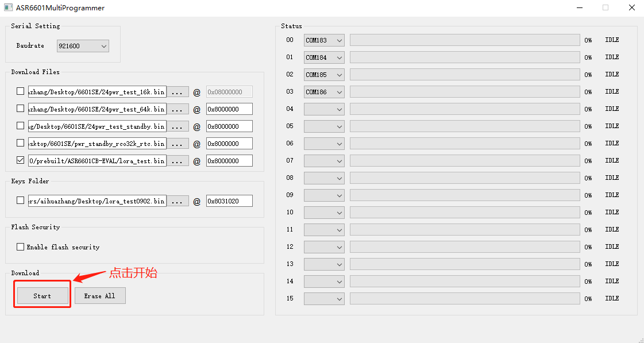Check the 24pwr_test_64k.bin file checkbox
The height and width of the screenshot is (343, 644).
pyautogui.click(x=20, y=109)
